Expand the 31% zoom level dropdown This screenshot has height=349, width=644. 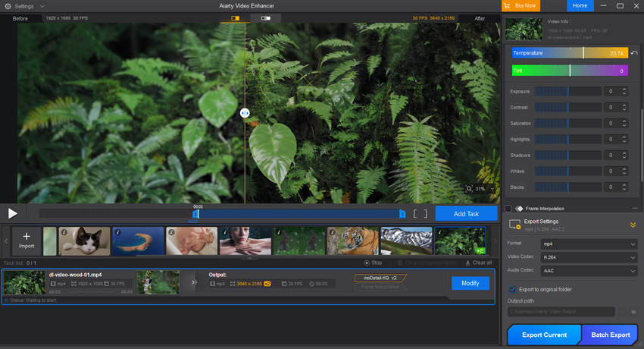(492, 189)
